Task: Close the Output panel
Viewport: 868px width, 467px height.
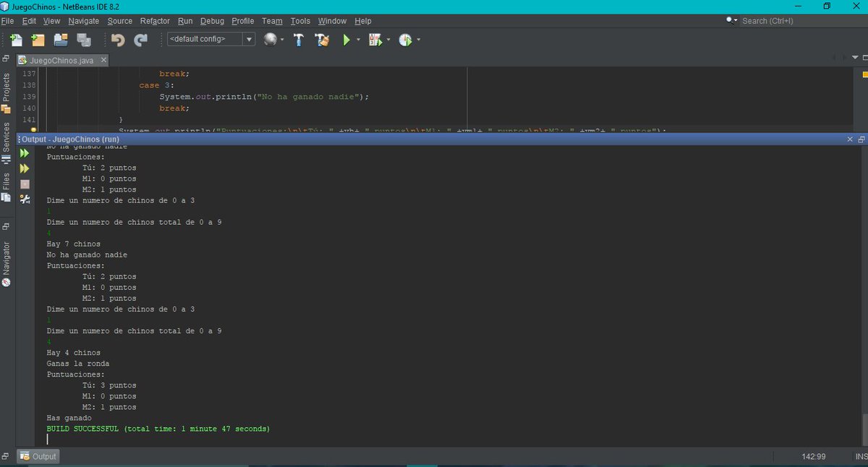Action: click(851, 139)
